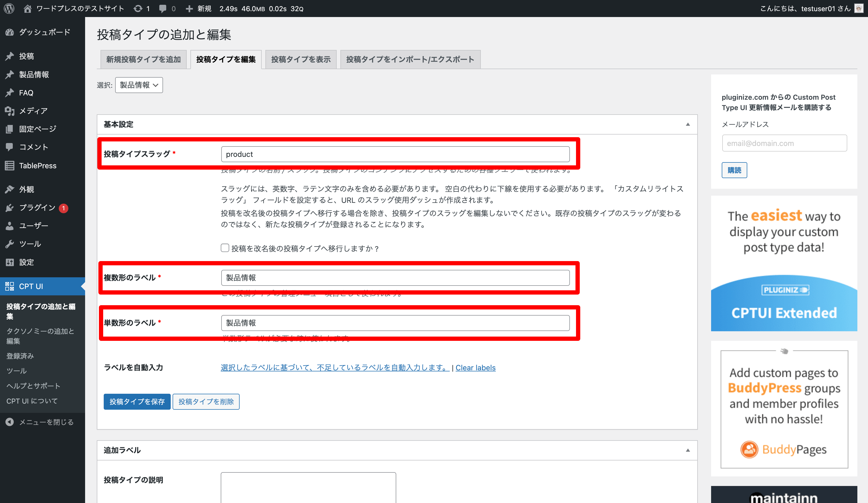The width and height of the screenshot is (868, 503).
Task: Click the 設定 sliders icon
Action: 10,262
